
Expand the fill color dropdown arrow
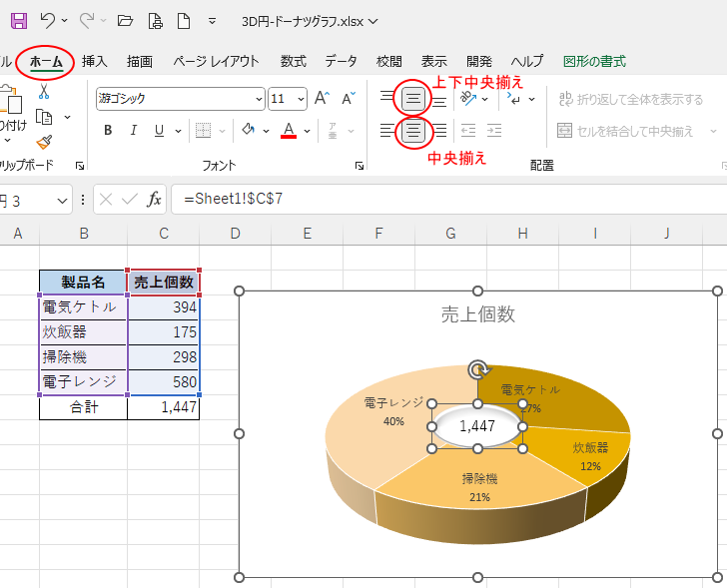click(x=266, y=131)
